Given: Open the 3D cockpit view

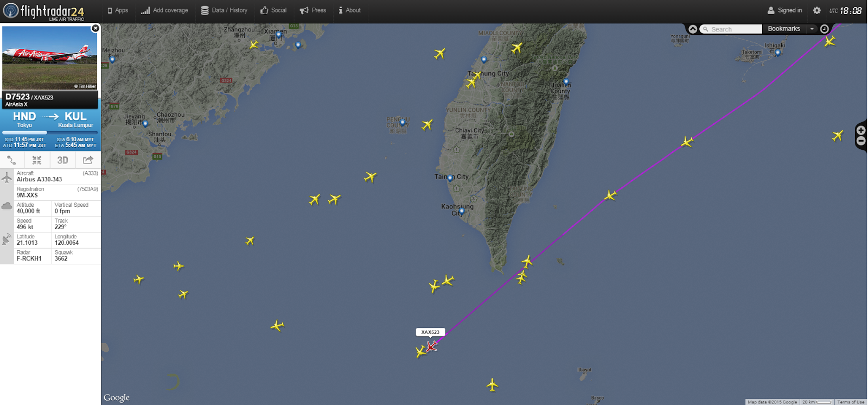Looking at the screenshot, I should (62, 160).
